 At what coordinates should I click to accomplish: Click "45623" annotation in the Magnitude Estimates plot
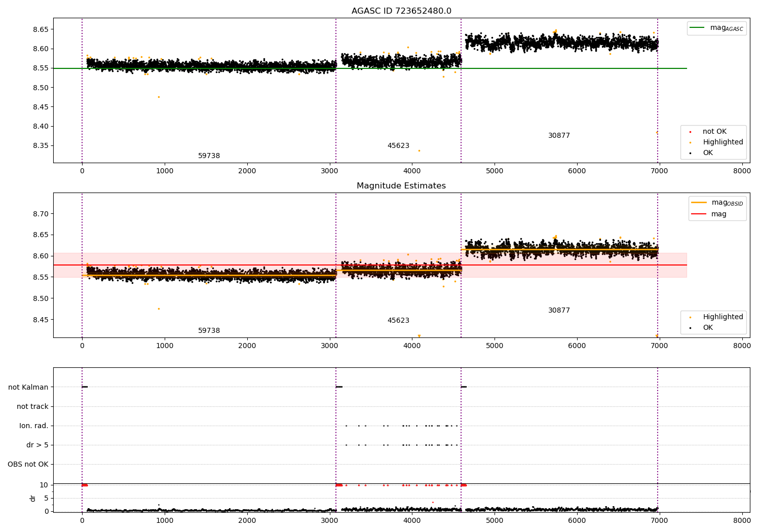(398, 321)
